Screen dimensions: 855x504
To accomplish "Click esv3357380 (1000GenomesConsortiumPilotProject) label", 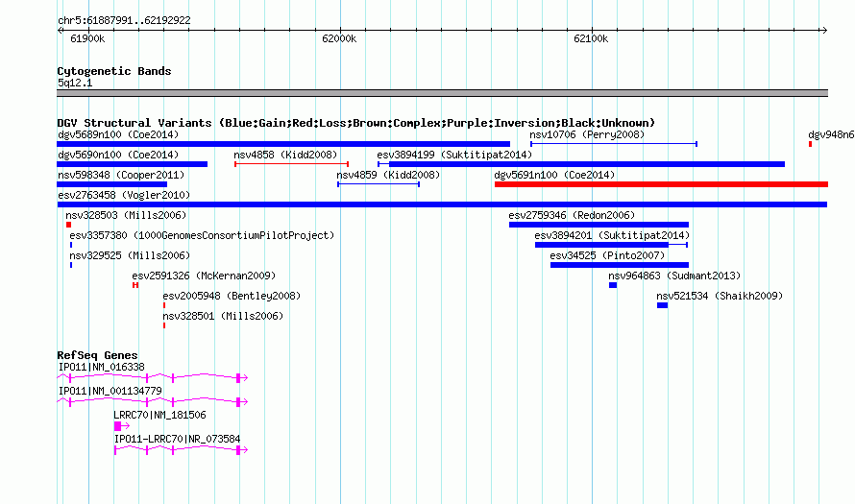I will (x=202, y=235).
